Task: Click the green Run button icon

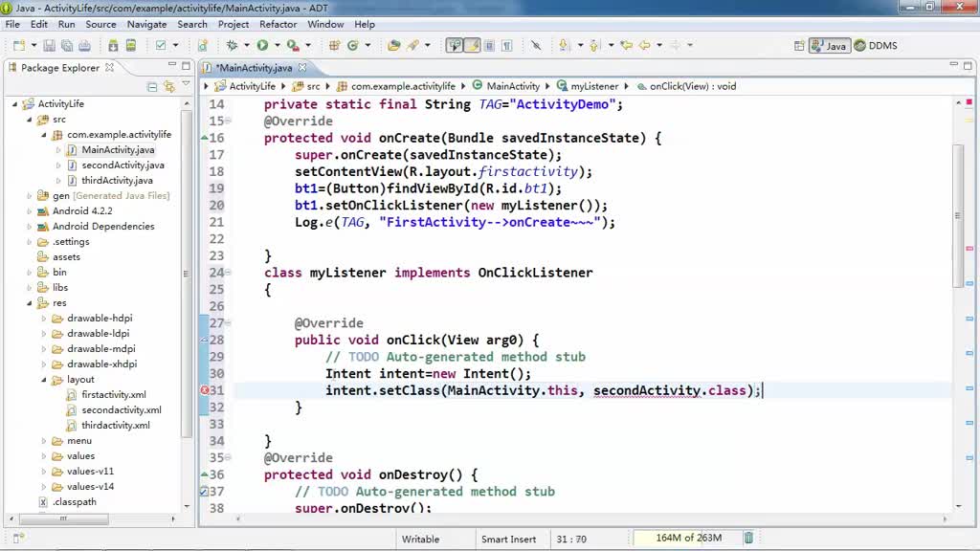Action: click(262, 46)
